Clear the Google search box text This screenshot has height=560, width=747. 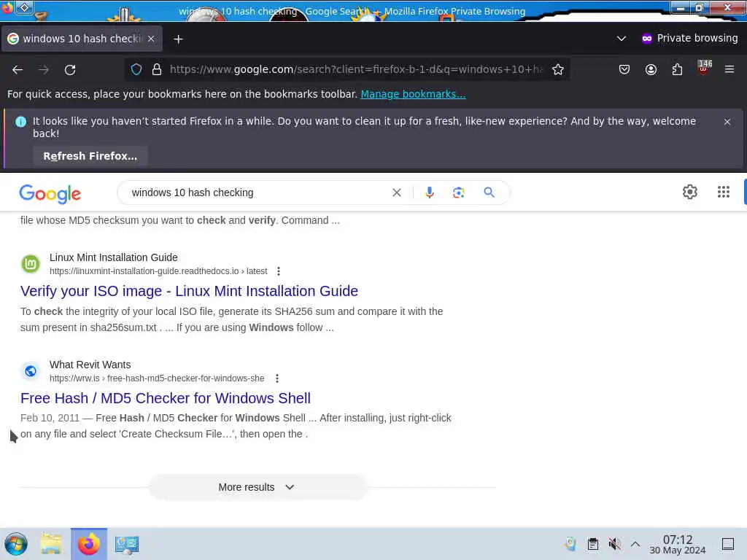point(396,192)
